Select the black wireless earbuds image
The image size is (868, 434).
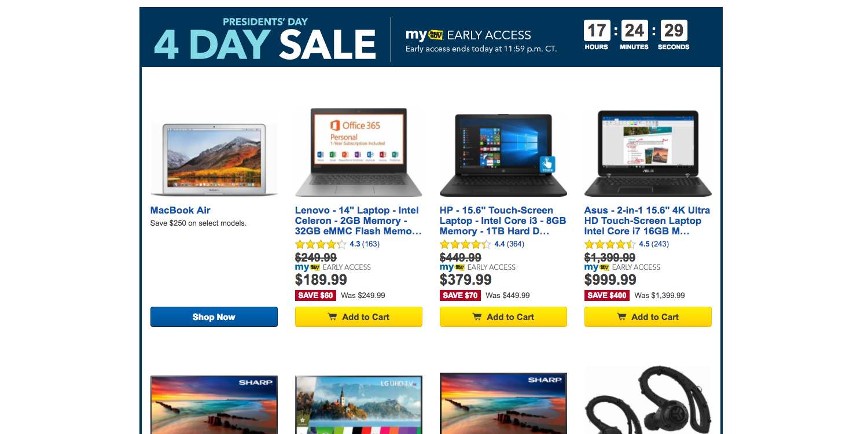pyautogui.click(x=648, y=400)
